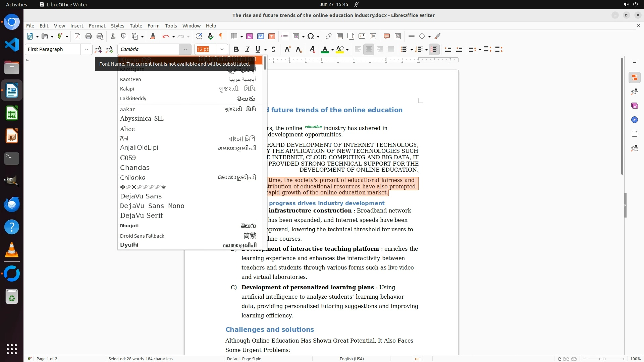Viewport: 644px width, 362px height.
Task: Click the zoom slider in status bar
Action: click(604, 359)
